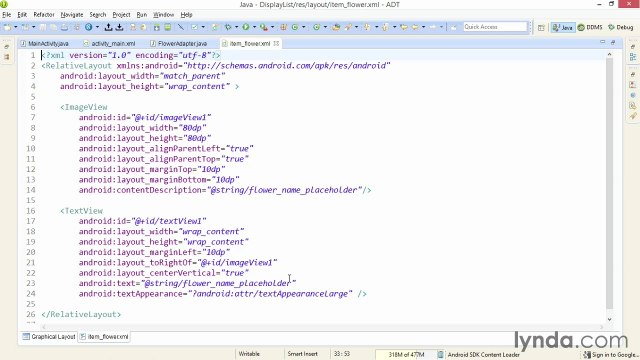
Task: Open the Run configurations dropdown arrow
Action: (x=254, y=27)
